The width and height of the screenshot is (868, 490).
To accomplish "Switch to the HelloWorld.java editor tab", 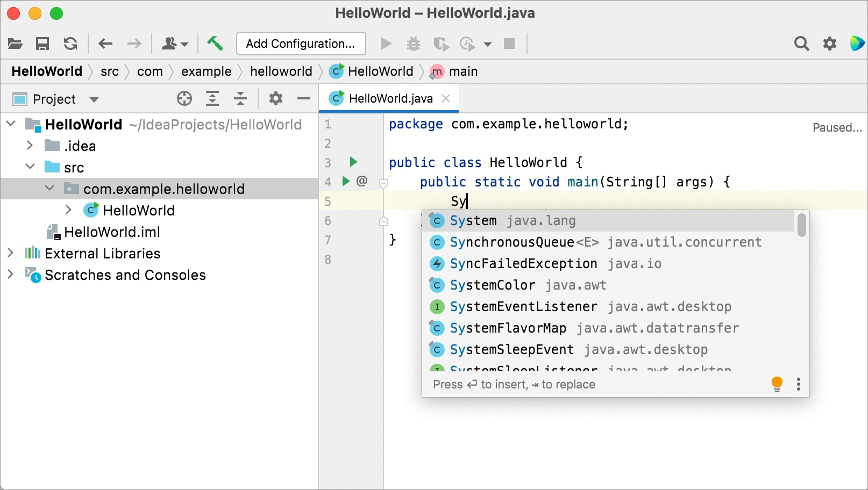I will click(389, 98).
